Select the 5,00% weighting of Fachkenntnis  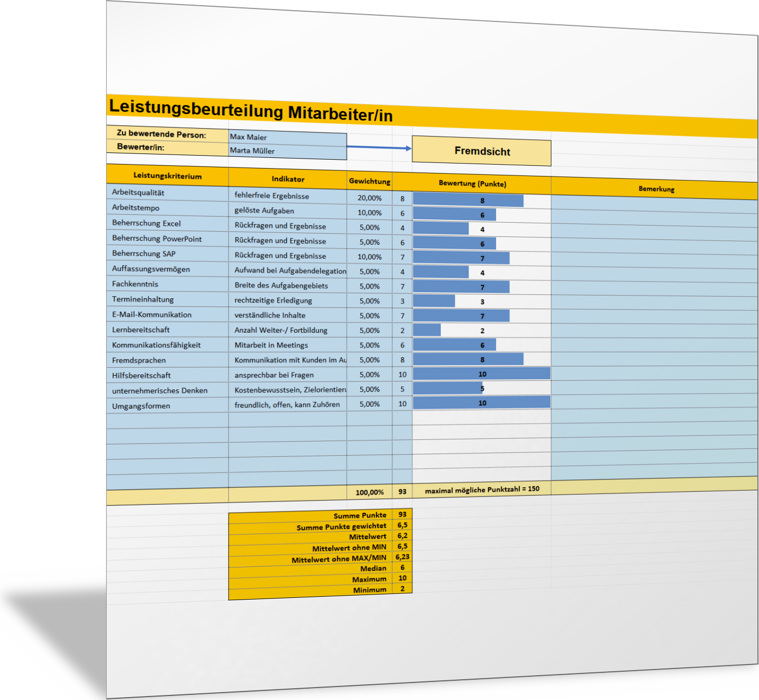370,286
